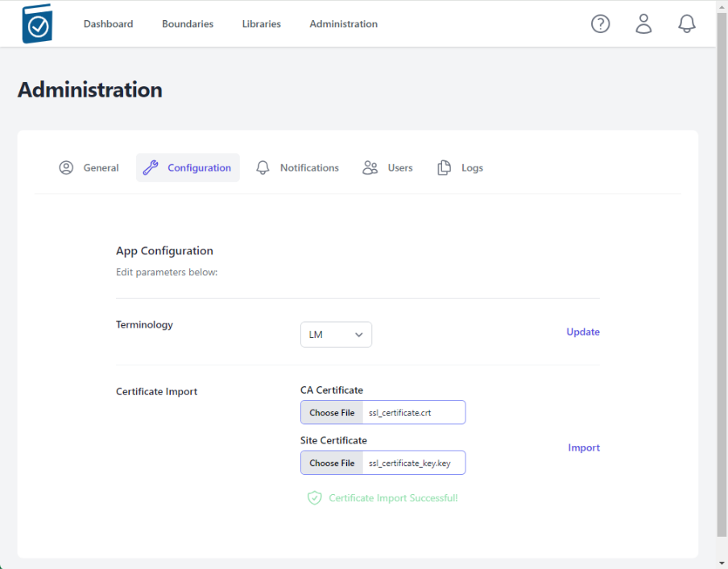Select the Configuration tab label
728x569 pixels.
[199, 167]
